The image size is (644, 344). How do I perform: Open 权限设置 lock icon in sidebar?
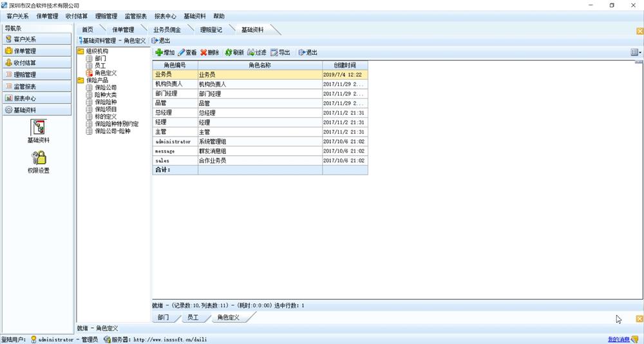(x=39, y=158)
